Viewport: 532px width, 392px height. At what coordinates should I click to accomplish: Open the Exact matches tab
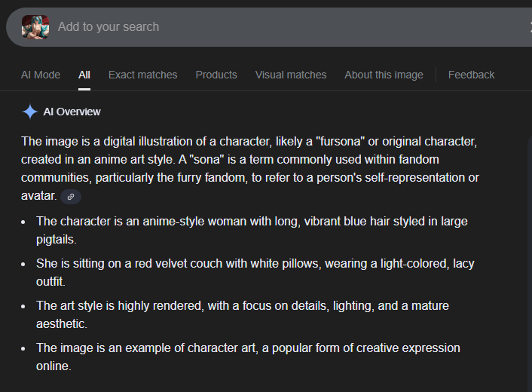point(143,75)
